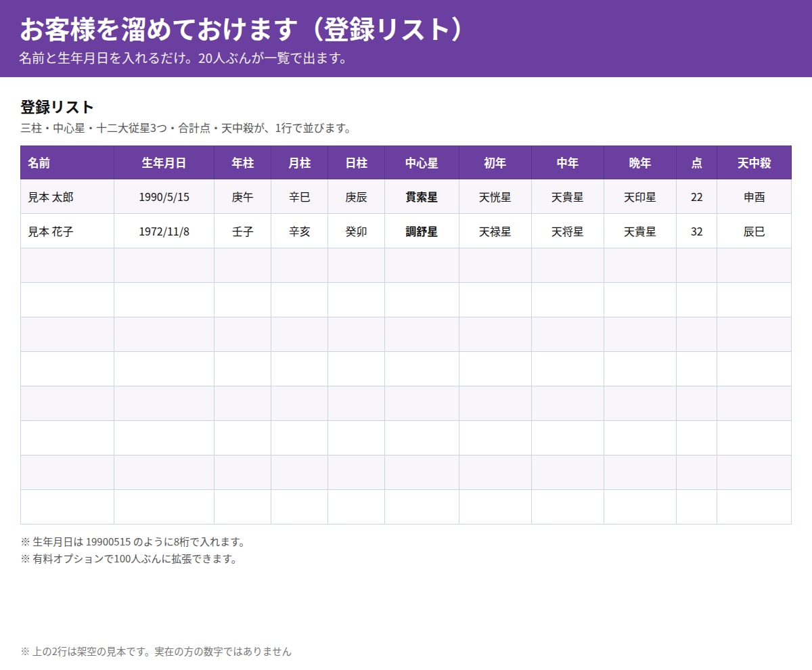The width and height of the screenshot is (812, 670).
Task: Click the 申酉 天中殺 cell
Action: [754, 197]
